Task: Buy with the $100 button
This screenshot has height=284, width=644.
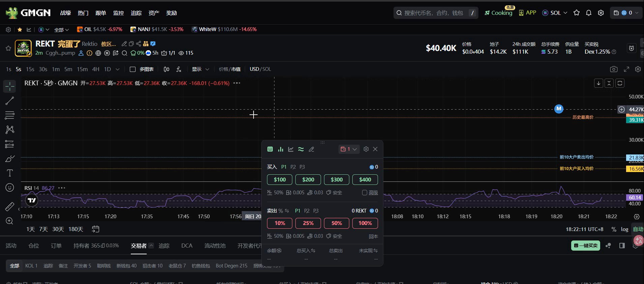Action: (280, 179)
